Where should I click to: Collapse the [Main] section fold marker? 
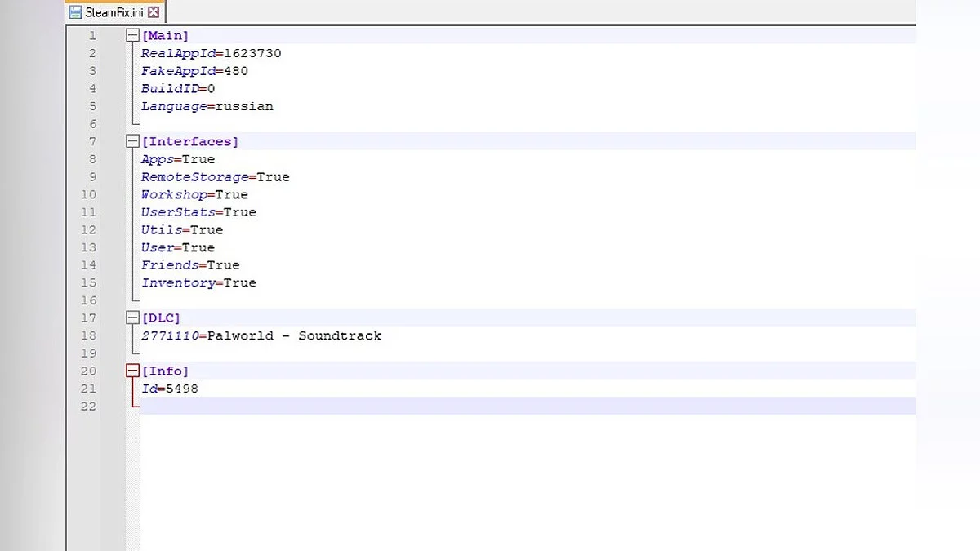coord(132,36)
